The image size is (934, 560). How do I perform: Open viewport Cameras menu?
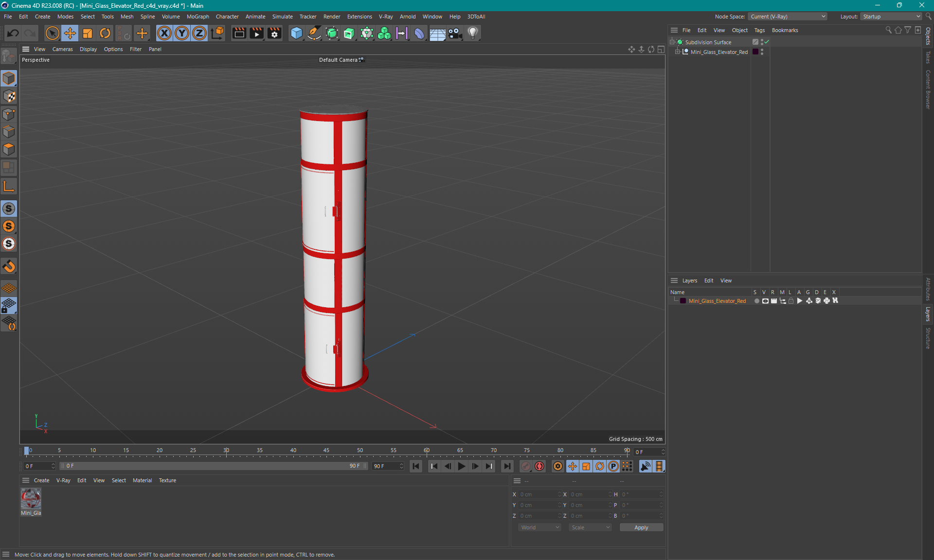[x=62, y=49]
